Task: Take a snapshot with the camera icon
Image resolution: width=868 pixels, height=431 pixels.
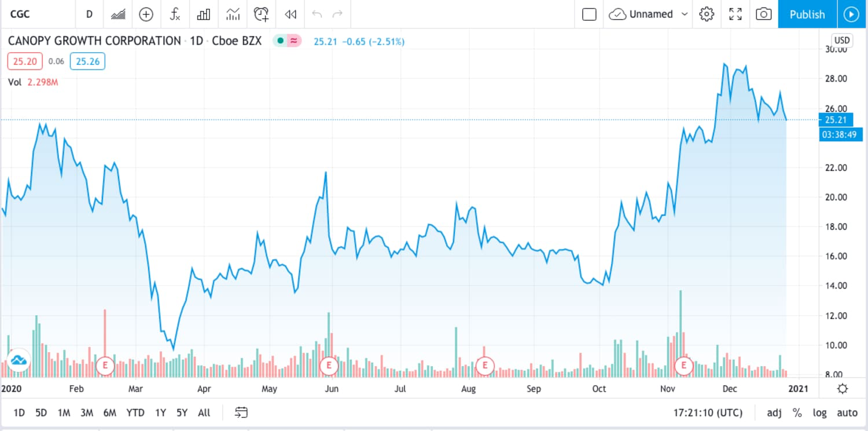Action: click(x=764, y=14)
